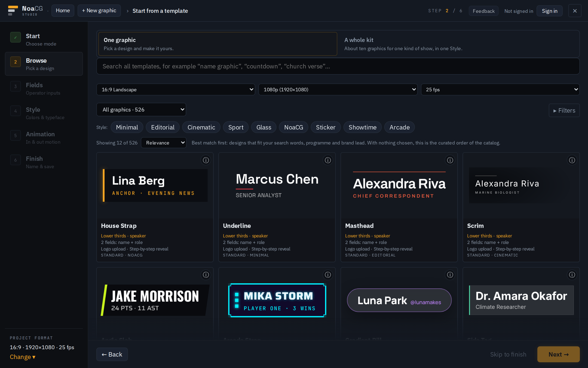
Task: Toggle the Arcade style chip
Action: tap(399, 127)
